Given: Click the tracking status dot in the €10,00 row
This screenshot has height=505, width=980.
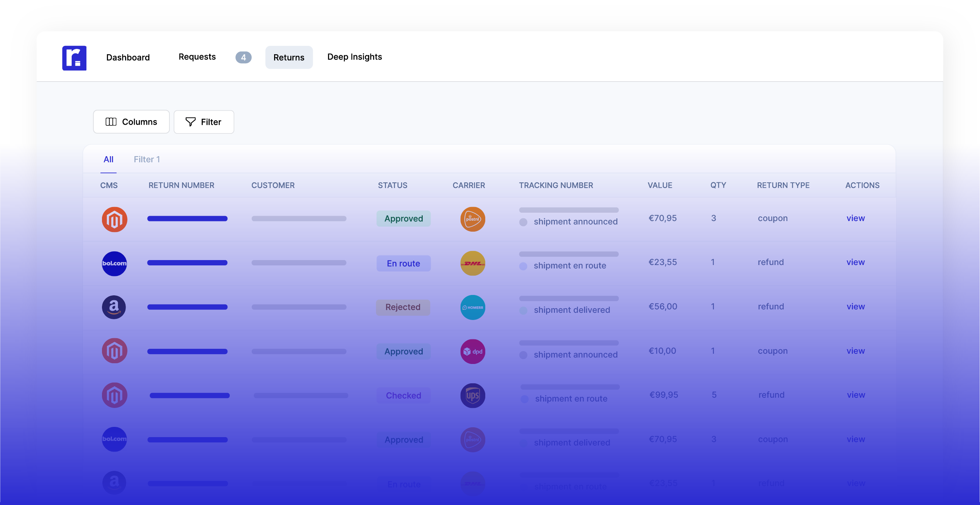Looking at the screenshot, I should click(524, 355).
